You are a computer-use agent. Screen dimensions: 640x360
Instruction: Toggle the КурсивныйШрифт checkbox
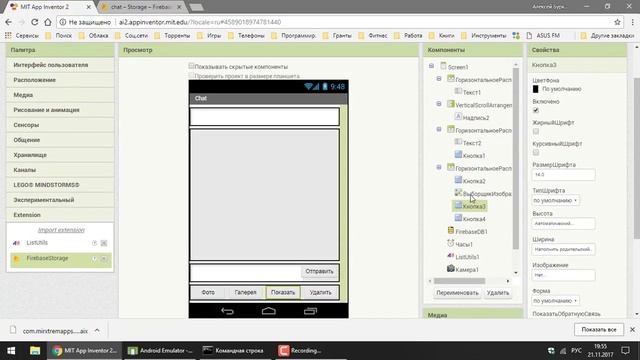pyautogui.click(x=536, y=153)
